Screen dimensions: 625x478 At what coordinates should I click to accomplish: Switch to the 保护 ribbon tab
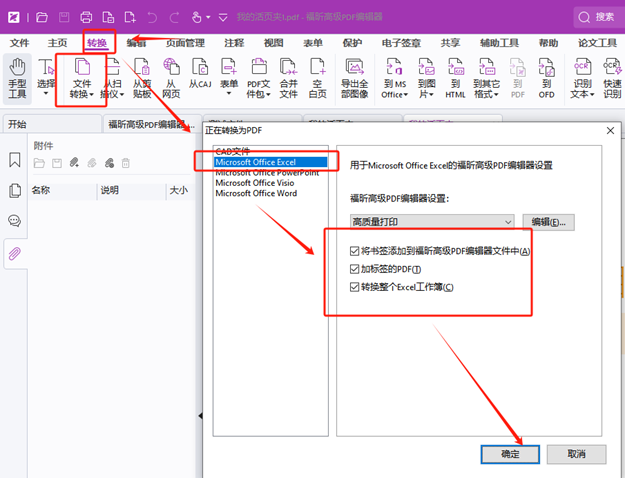(352, 43)
